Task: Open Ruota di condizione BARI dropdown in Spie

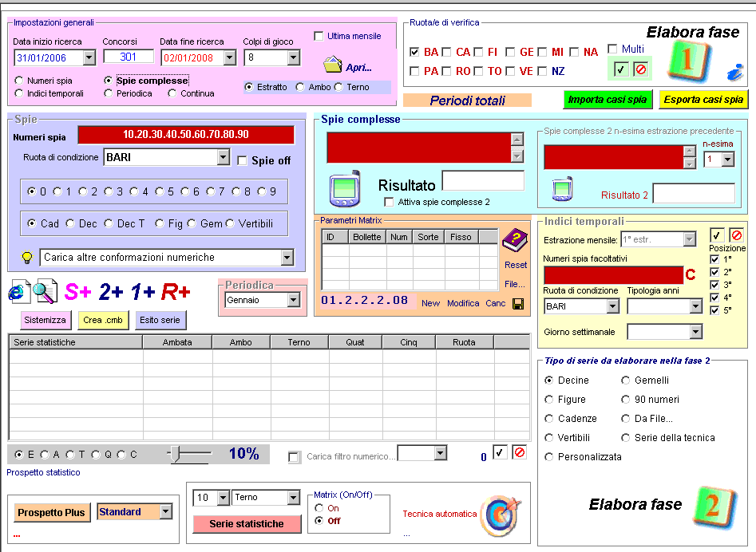Action: pyautogui.click(x=223, y=157)
